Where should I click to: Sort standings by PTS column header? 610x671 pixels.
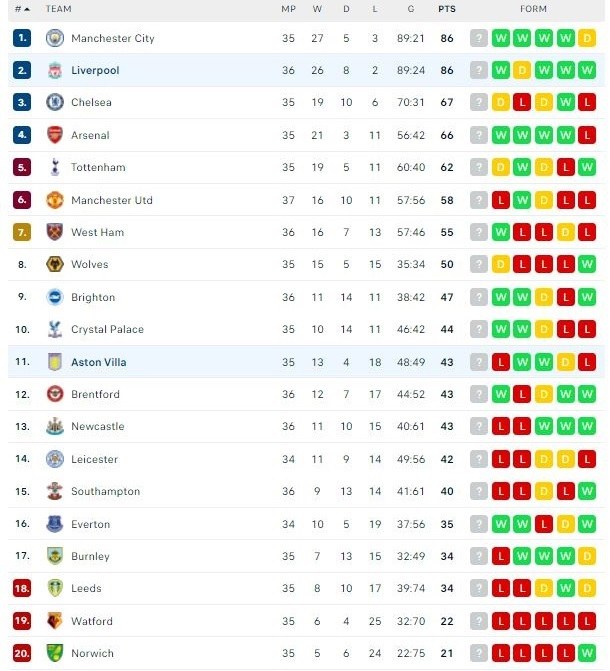pyautogui.click(x=446, y=9)
